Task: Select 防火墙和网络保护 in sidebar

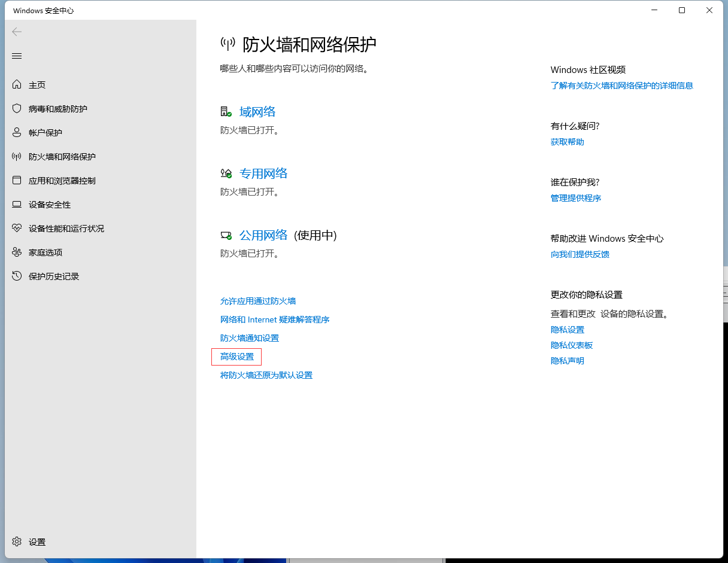Action: pos(62,157)
